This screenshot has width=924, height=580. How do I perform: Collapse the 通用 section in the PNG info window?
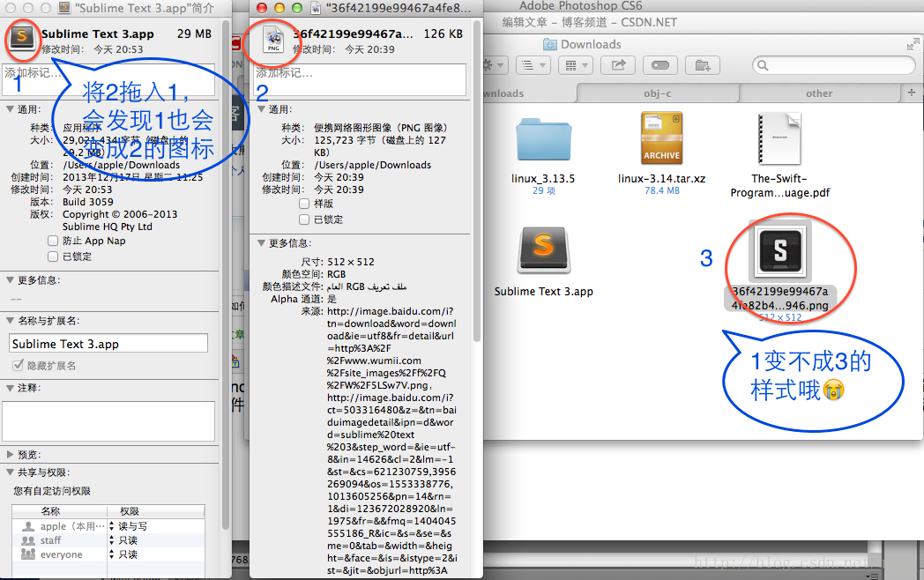click(262, 109)
